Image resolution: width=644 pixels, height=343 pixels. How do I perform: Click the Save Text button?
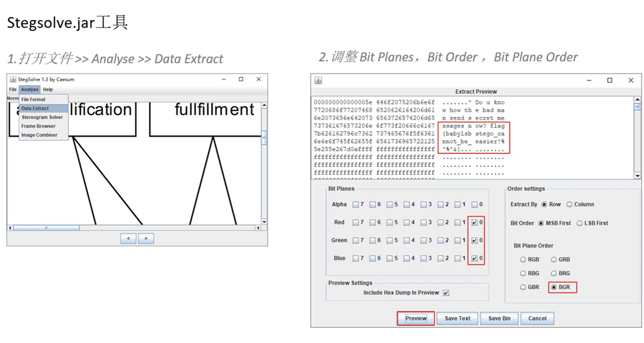(457, 318)
